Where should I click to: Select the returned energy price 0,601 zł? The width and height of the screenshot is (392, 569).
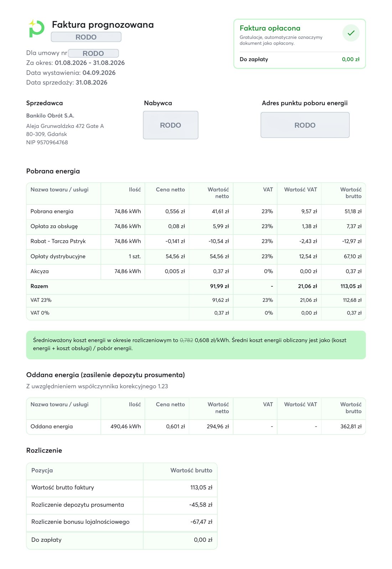pyautogui.click(x=176, y=426)
